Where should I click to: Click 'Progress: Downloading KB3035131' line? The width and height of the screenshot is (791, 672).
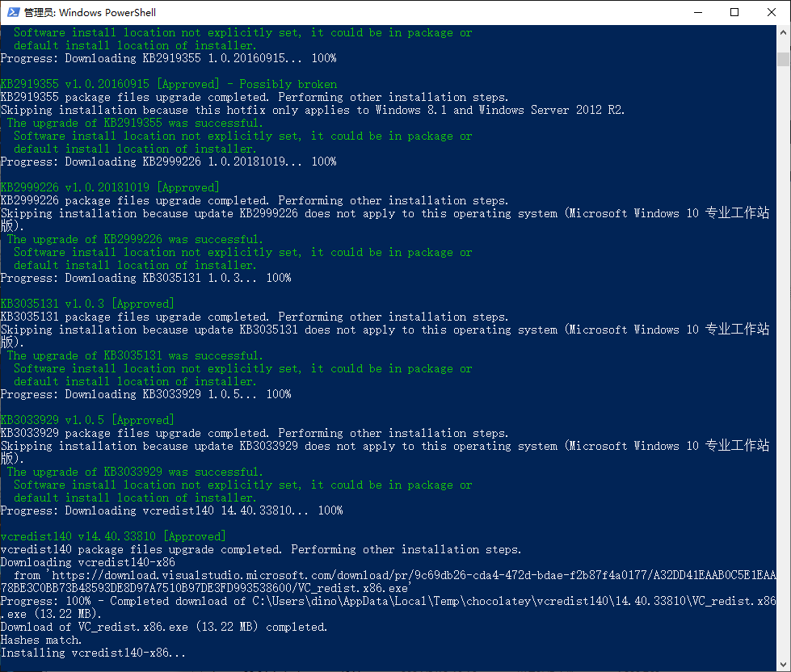(x=145, y=279)
